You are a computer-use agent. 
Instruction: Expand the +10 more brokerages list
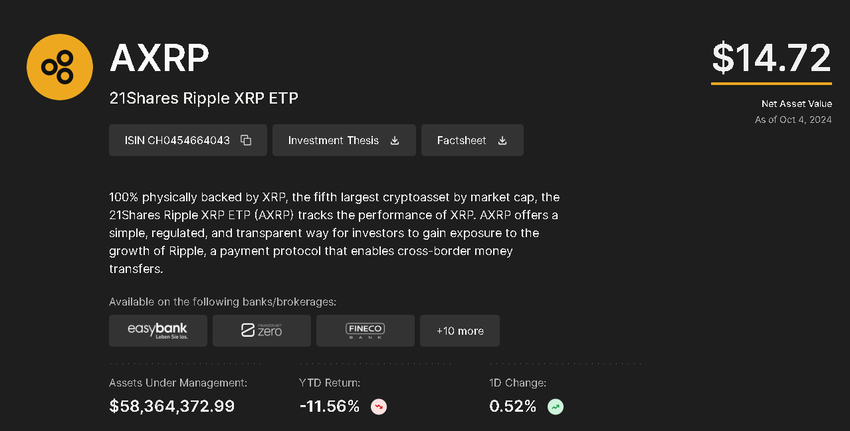(x=460, y=330)
